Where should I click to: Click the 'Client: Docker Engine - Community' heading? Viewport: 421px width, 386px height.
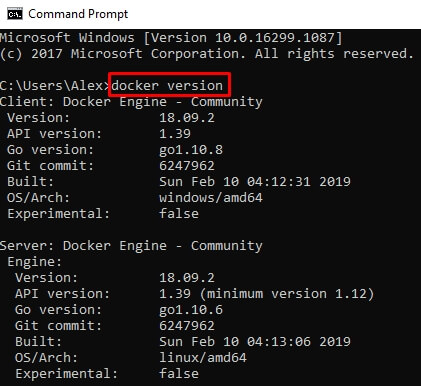[131, 102]
